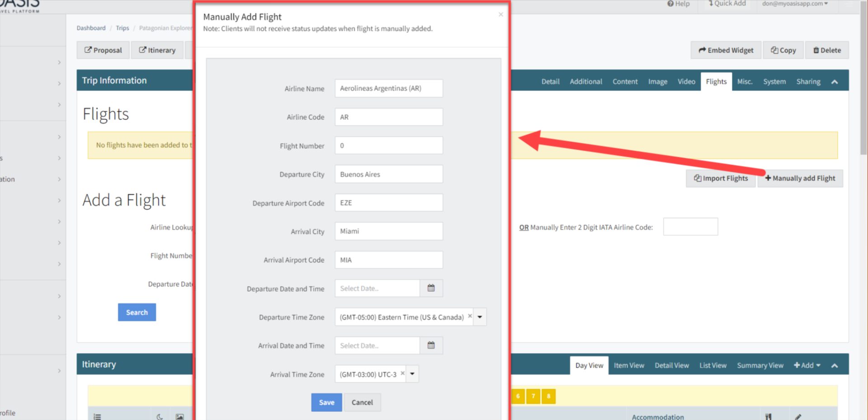Switch to Summary View

pos(760,365)
